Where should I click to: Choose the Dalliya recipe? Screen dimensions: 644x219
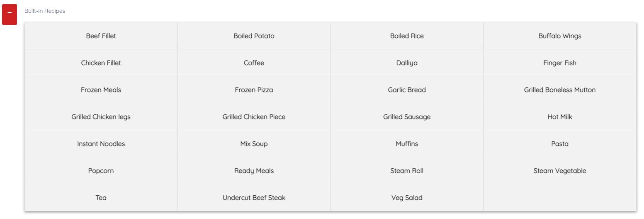click(407, 63)
